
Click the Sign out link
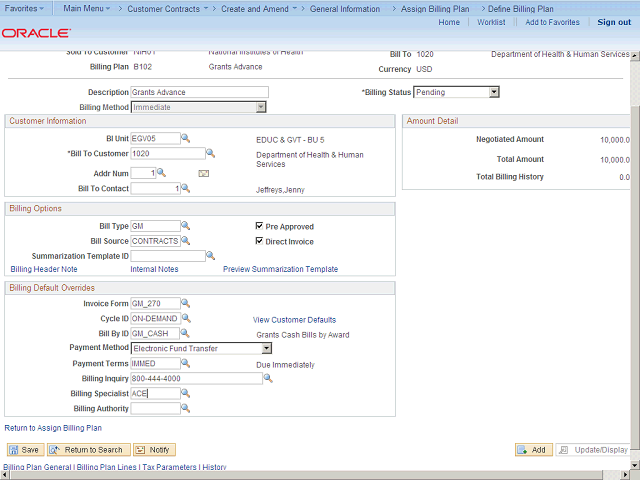pos(613,22)
